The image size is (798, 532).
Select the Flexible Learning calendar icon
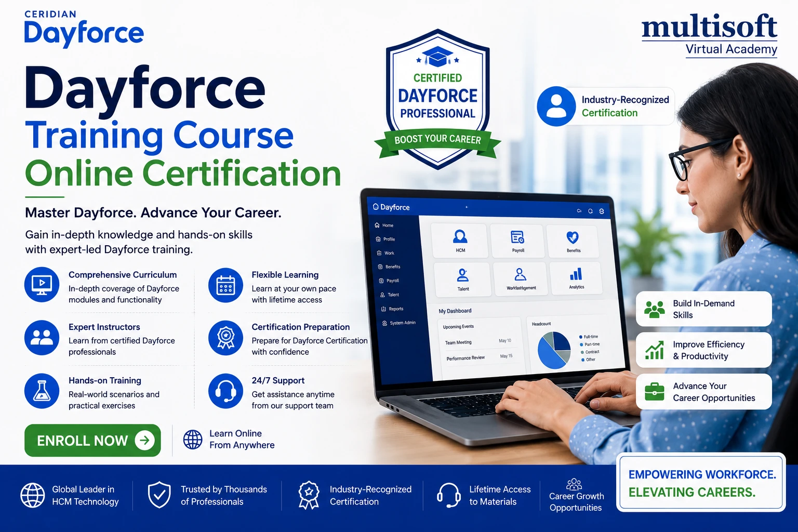[225, 285]
